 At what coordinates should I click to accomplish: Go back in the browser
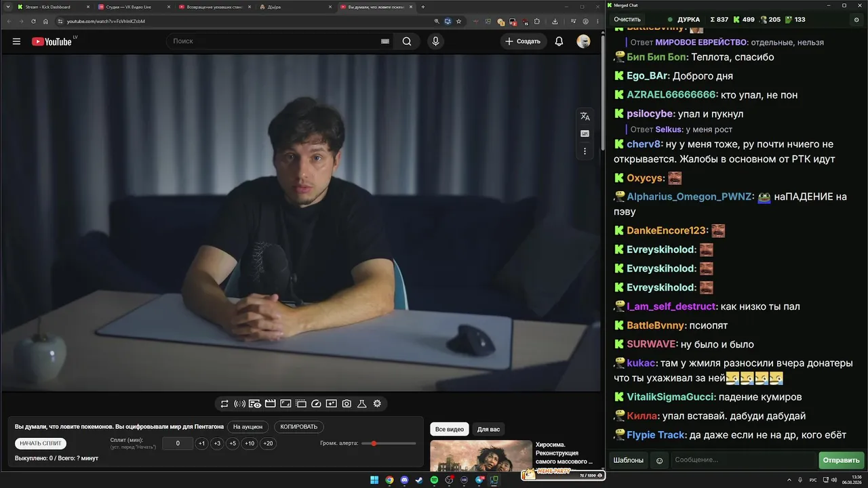9,21
